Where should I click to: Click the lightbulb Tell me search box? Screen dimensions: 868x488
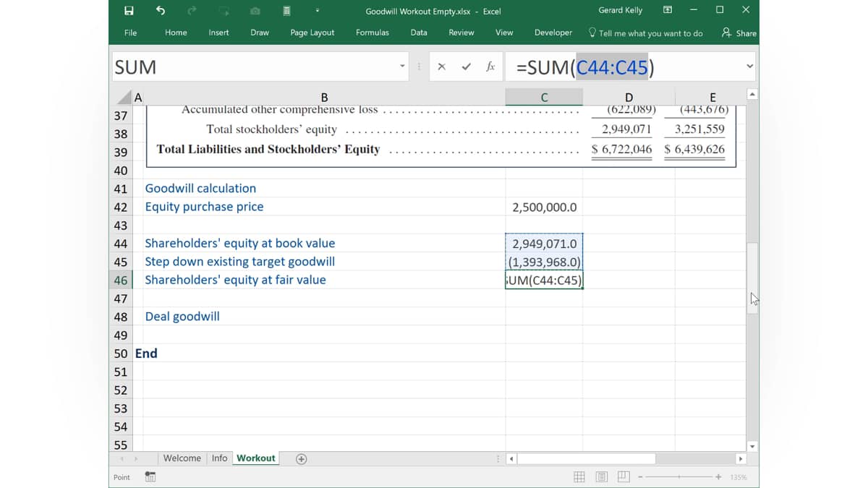[645, 33]
